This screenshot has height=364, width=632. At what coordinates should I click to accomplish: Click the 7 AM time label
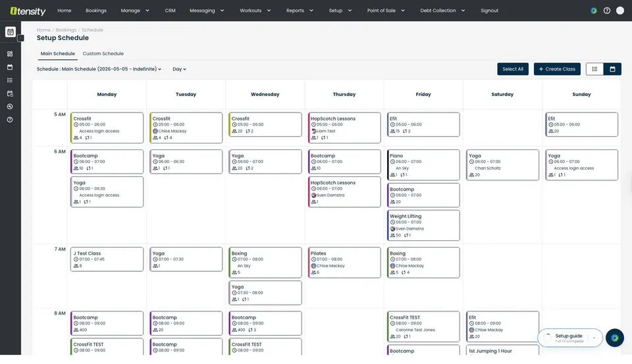60,249
